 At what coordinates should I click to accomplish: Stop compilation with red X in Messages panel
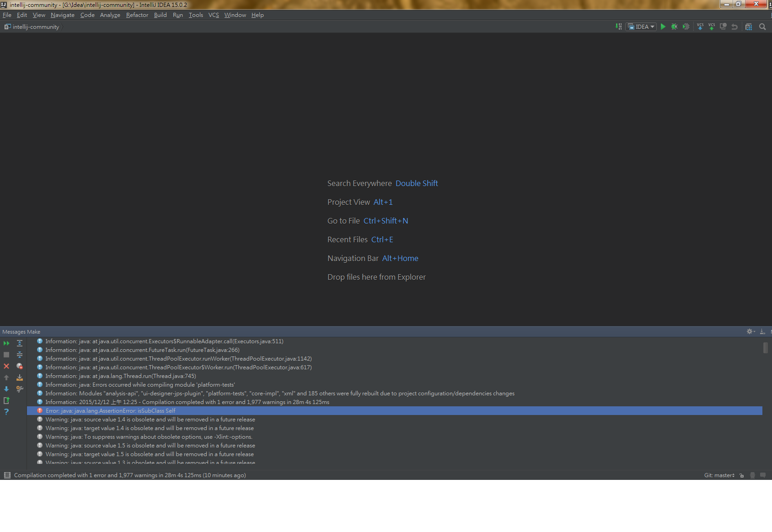pyautogui.click(x=6, y=366)
